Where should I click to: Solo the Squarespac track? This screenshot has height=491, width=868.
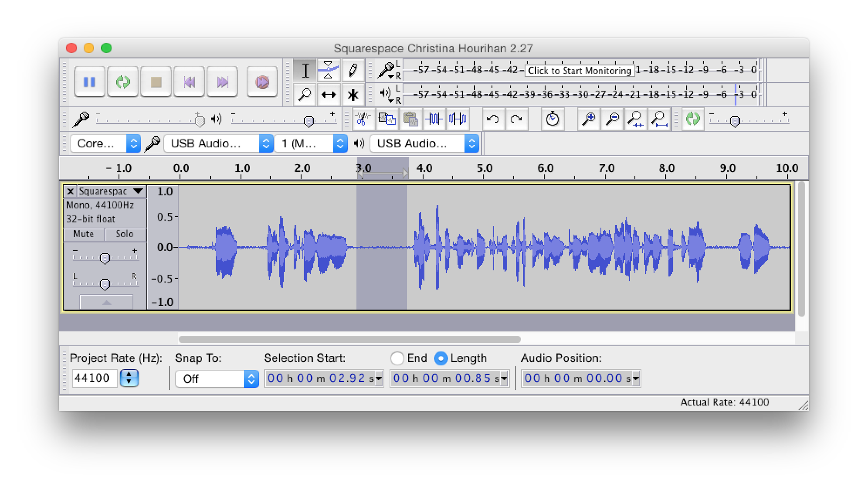coord(125,234)
